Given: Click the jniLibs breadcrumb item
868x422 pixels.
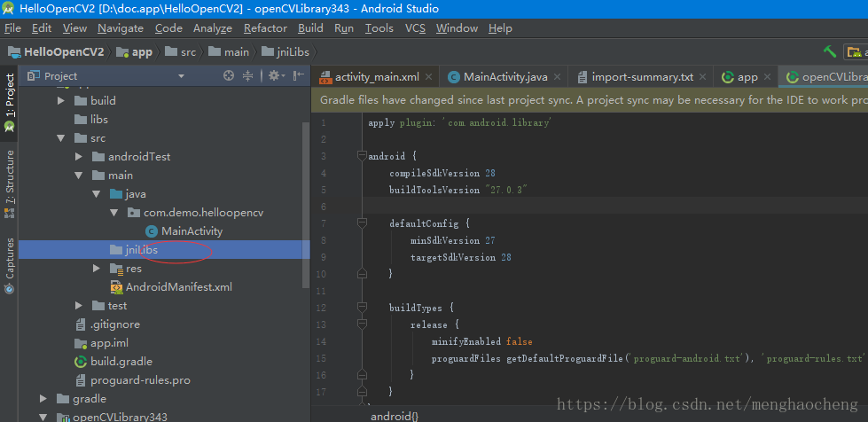Looking at the screenshot, I should 285,52.
